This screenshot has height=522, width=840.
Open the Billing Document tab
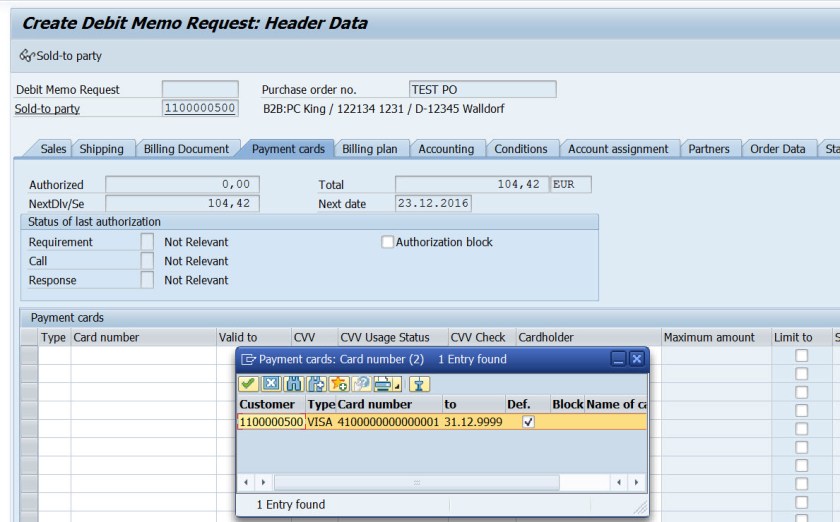coord(186,149)
